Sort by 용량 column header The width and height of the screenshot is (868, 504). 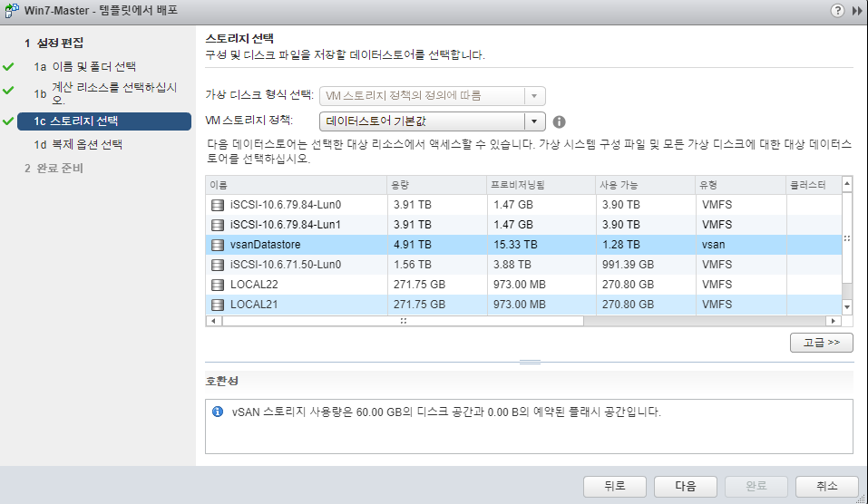coord(437,185)
